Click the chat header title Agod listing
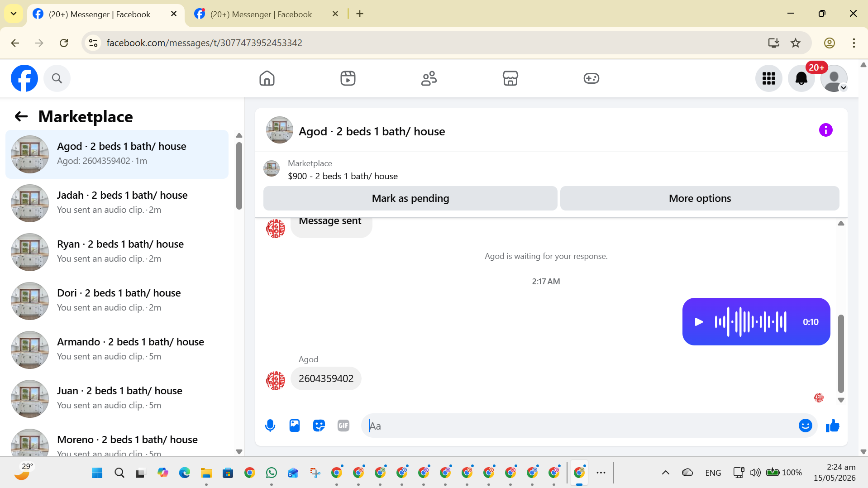Image resolution: width=868 pixels, height=488 pixels. coord(372,131)
